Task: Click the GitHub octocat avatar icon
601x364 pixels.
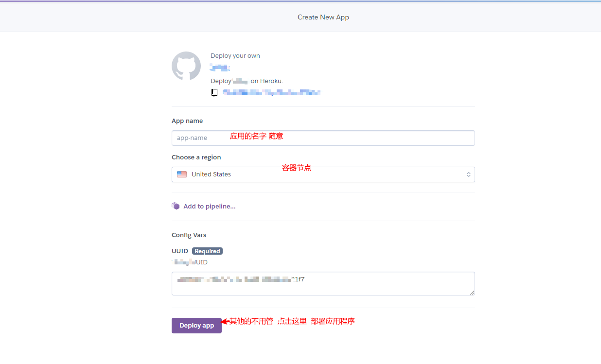Action: click(186, 66)
